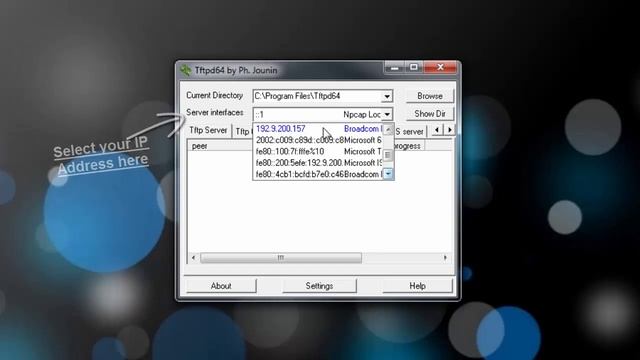Click the interface list scrollbar thumb
The image size is (640, 360).
click(388, 155)
